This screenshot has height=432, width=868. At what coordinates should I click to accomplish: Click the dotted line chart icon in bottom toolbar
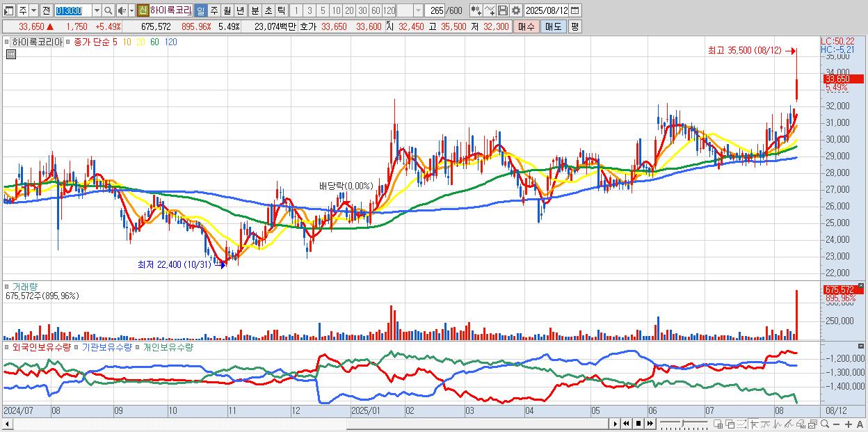[741, 424]
